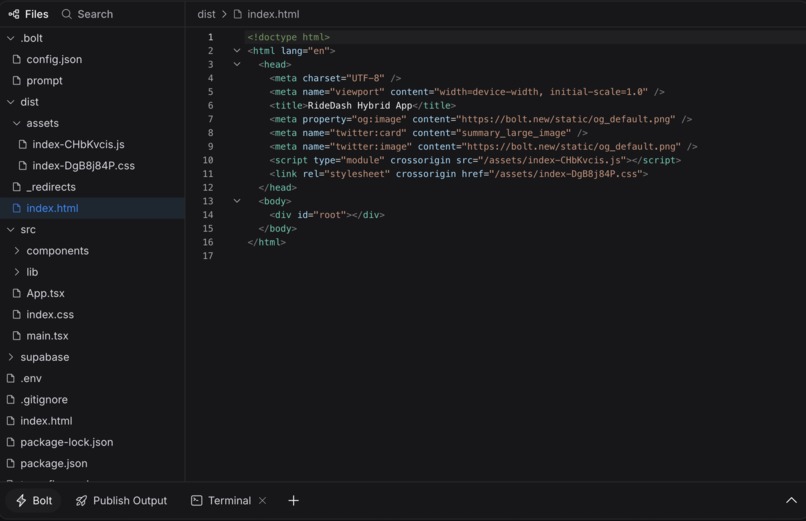Open the _redirects file
Screen dimensions: 806x521
coord(93,187)
